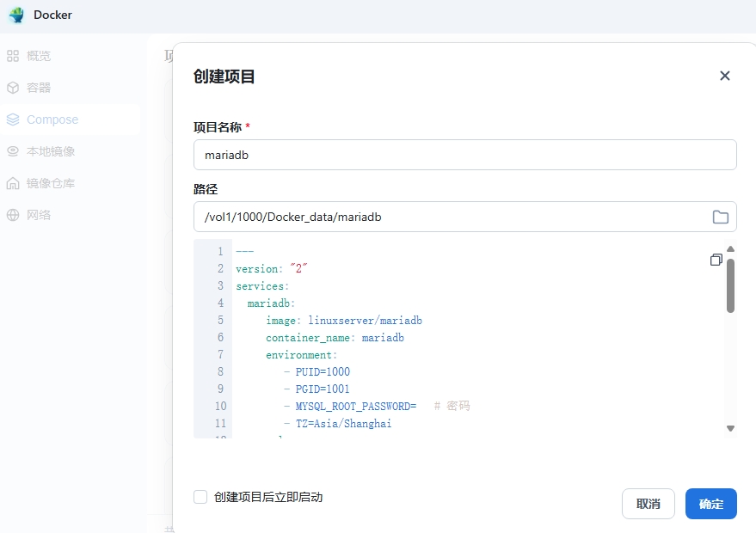The width and height of the screenshot is (756, 533).
Task: Click the 项目名称 field label
Action: pyautogui.click(x=218, y=127)
